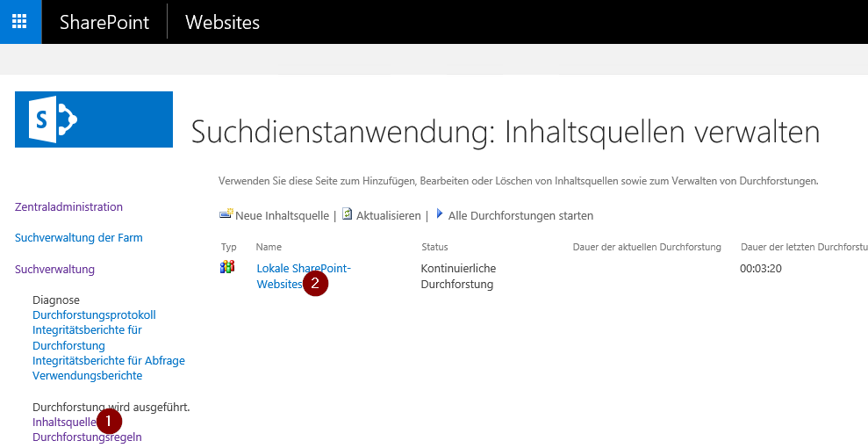Open Suchverwaltung der Farm
868x448 pixels.
click(79, 237)
